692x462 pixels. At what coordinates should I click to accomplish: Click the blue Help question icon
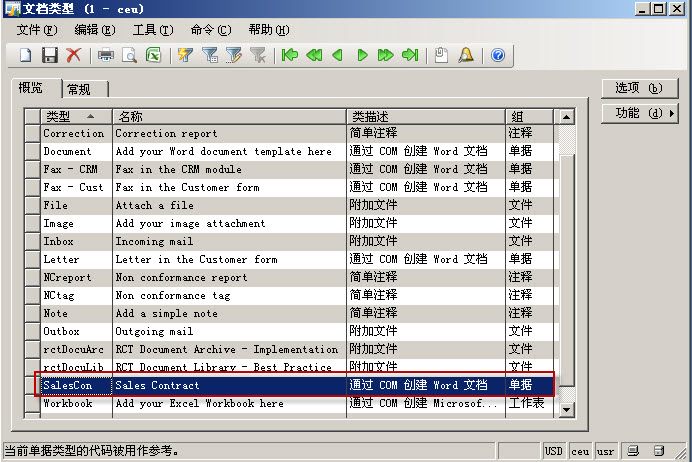pyautogui.click(x=498, y=55)
